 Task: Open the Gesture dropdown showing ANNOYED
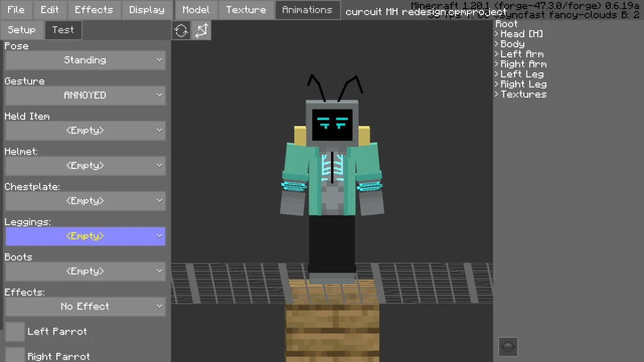pos(85,95)
